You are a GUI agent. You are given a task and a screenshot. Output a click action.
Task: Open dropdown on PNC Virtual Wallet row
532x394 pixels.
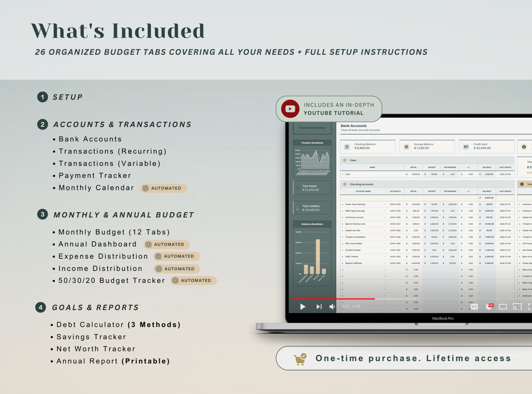385,244
